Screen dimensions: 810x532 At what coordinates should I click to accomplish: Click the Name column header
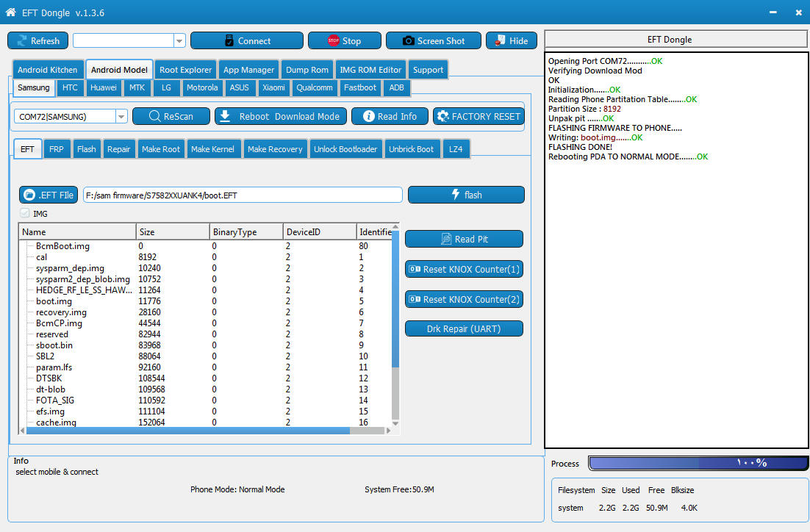point(77,232)
